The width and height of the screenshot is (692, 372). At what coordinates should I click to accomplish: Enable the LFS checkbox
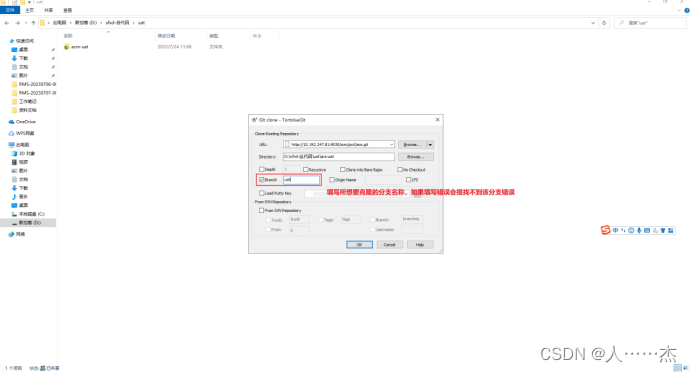[409, 180]
